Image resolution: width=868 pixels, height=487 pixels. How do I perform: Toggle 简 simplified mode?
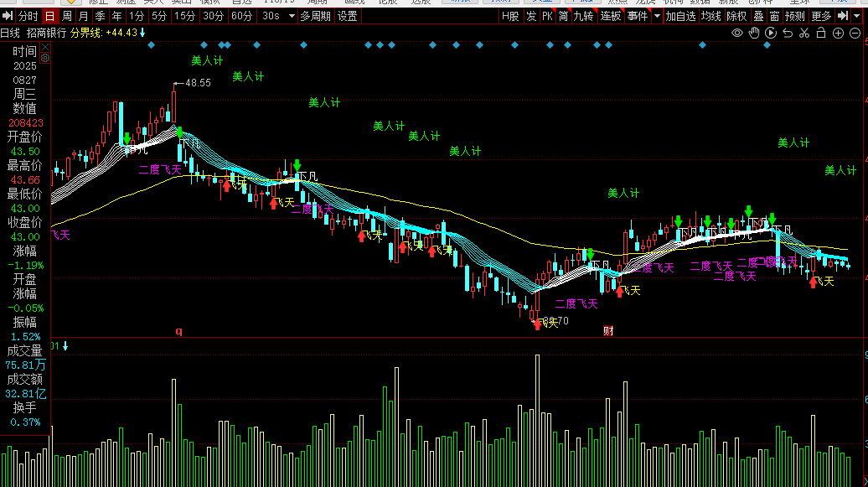coord(564,16)
